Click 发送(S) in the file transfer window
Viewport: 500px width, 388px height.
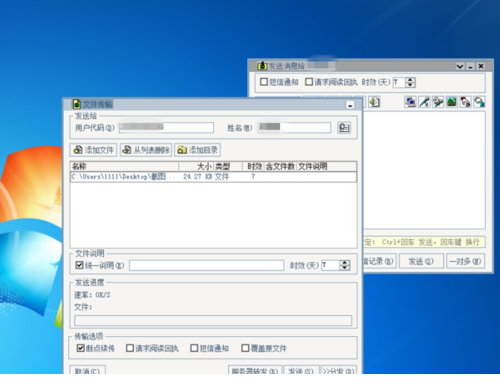(x=301, y=370)
